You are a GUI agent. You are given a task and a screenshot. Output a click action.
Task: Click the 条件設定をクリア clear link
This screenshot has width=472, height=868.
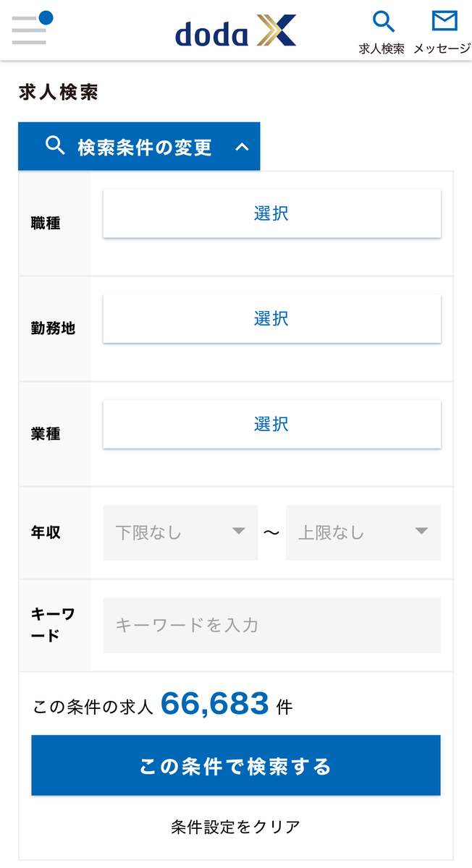235,825
